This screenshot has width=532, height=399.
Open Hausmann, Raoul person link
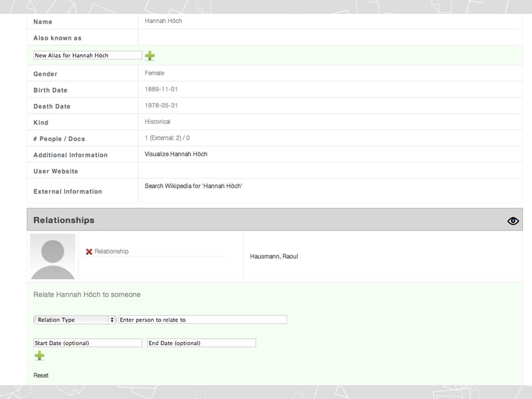(274, 257)
